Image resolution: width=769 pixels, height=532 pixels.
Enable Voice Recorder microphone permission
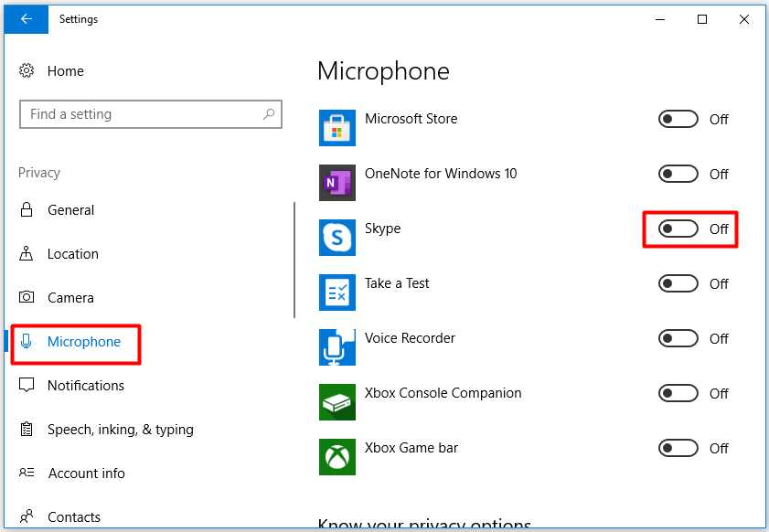click(x=678, y=338)
